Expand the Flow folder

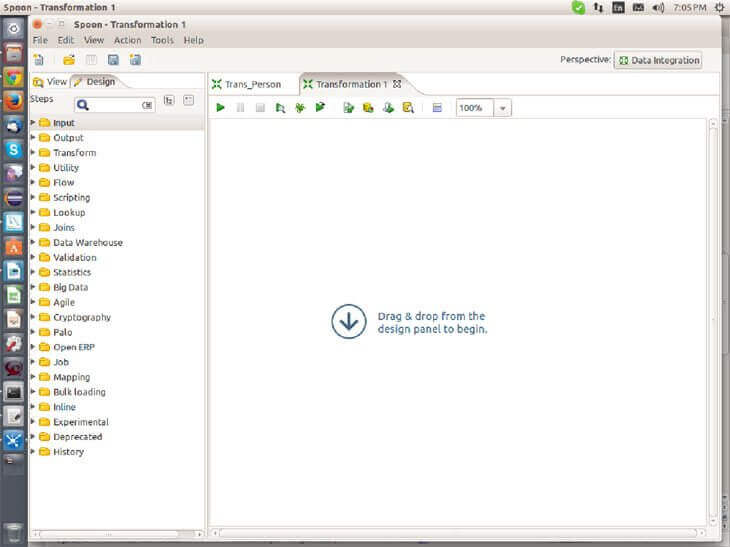[x=33, y=182]
